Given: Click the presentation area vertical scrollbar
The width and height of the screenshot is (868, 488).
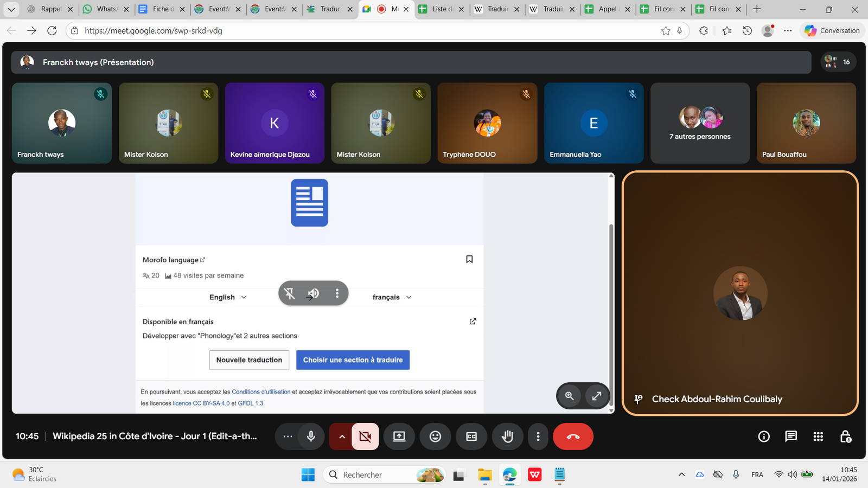Looking at the screenshot, I should pos(611,293).
